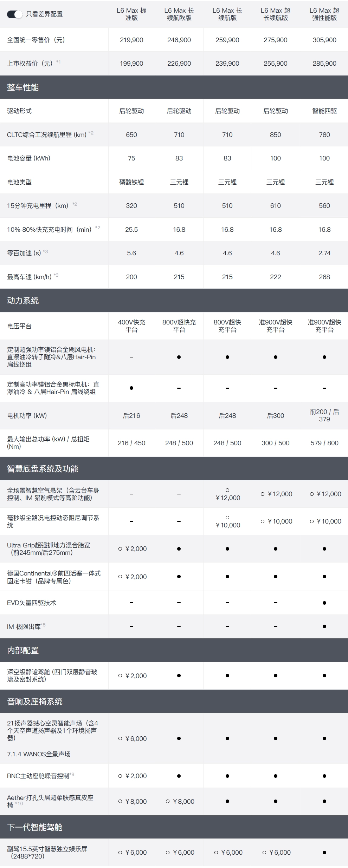Viewport: 348px width, 868px height.
Task: Click the ¥6,000 21-speaker sound option circle
Action: click(x=120, y=739)
